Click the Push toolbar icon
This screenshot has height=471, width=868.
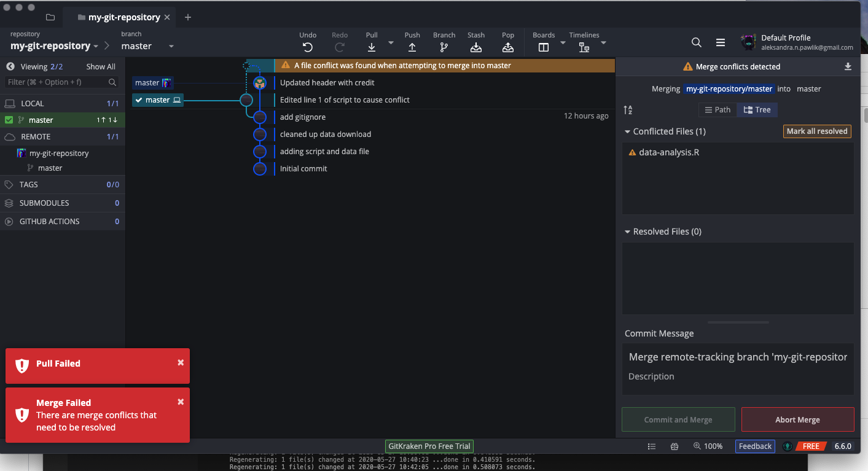tap(412, 47)
